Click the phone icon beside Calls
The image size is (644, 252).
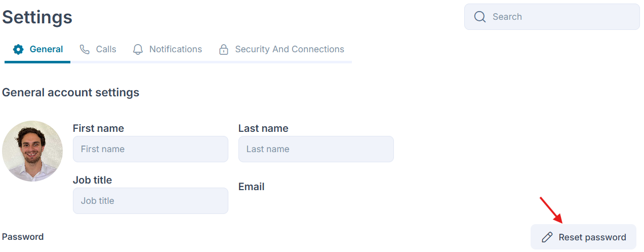pyautogui.click(x=85, y=49)
